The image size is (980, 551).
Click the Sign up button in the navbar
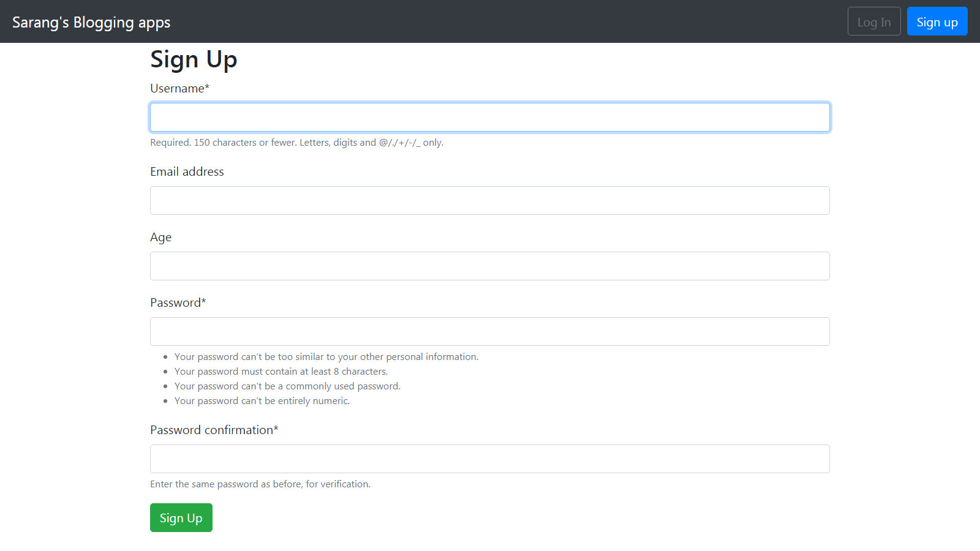937,21
